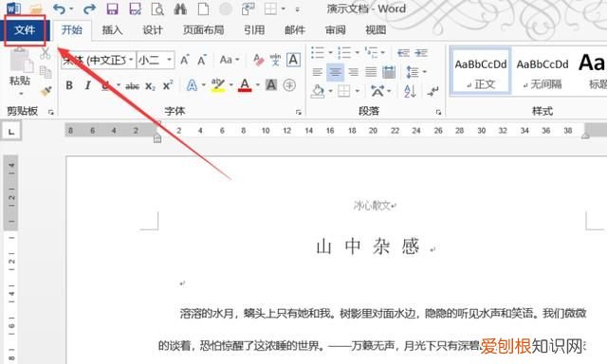Switch to the 设计 ribbon tab
Viewport: 607px width, 364px height.
(153, 30)
